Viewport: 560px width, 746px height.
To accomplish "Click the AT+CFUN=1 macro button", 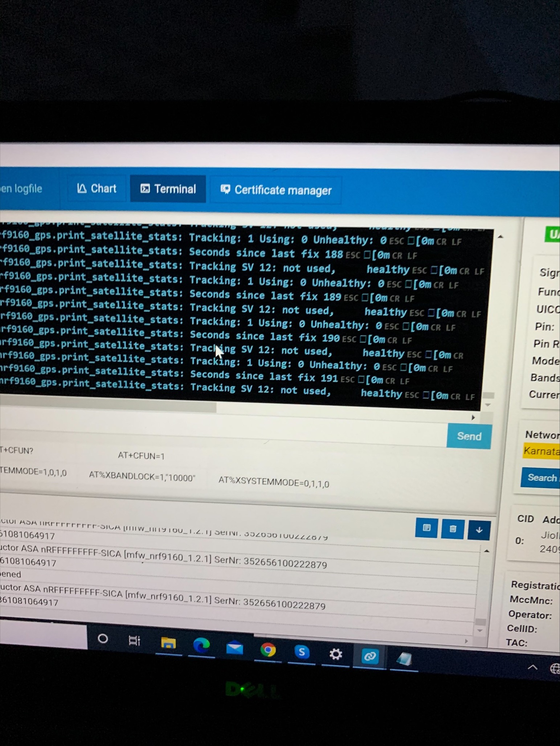I will [141, 456].
